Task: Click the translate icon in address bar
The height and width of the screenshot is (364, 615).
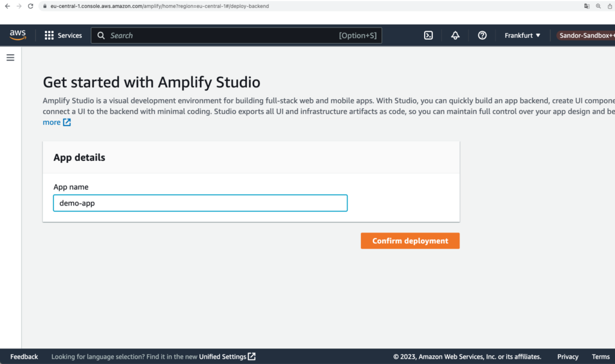Action: [587, 6]
